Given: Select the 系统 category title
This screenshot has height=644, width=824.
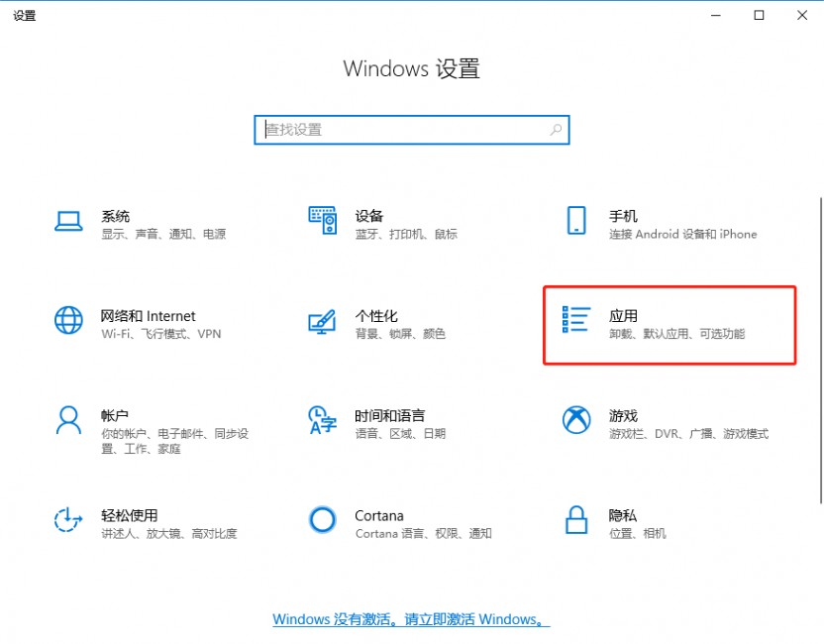Looking at the screenshot, I should coord(115,216).
